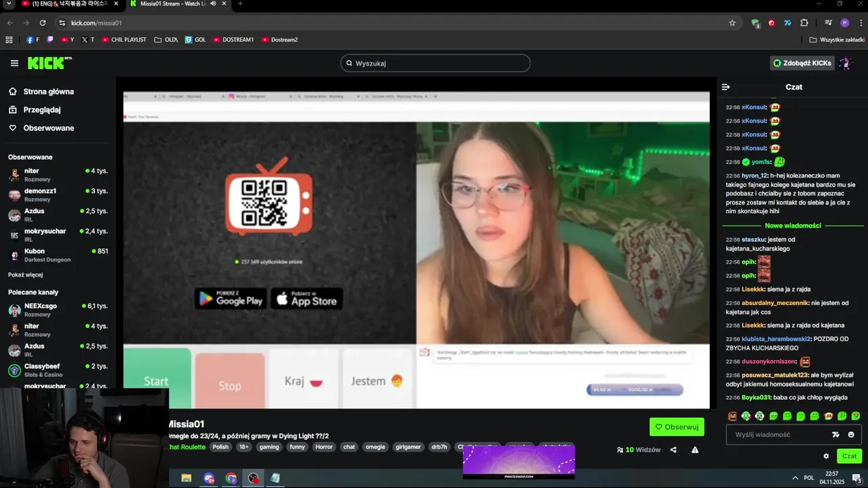Image resolution: width=868 pixels, height=488 pixels.
Task: Open the DOSTREAM1 bookmark
Action: point(233,40)
